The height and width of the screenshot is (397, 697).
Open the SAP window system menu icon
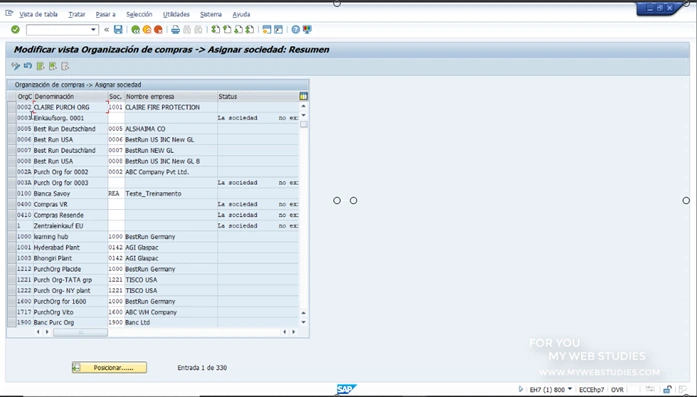coord(9,14)
